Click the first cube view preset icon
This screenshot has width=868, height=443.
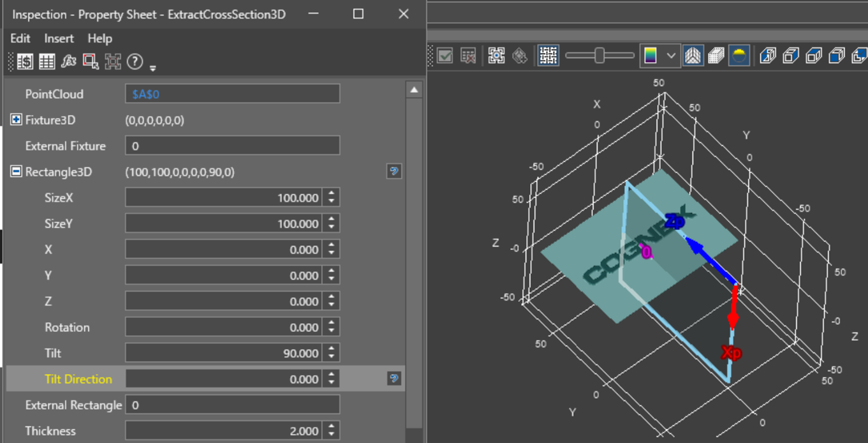click(768, 56)
